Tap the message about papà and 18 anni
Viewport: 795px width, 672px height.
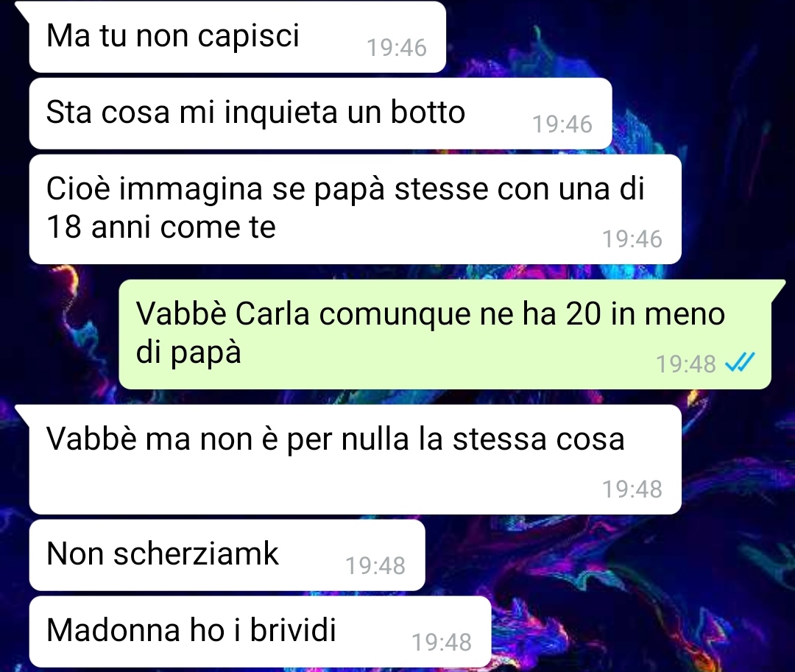pos(355,209)
